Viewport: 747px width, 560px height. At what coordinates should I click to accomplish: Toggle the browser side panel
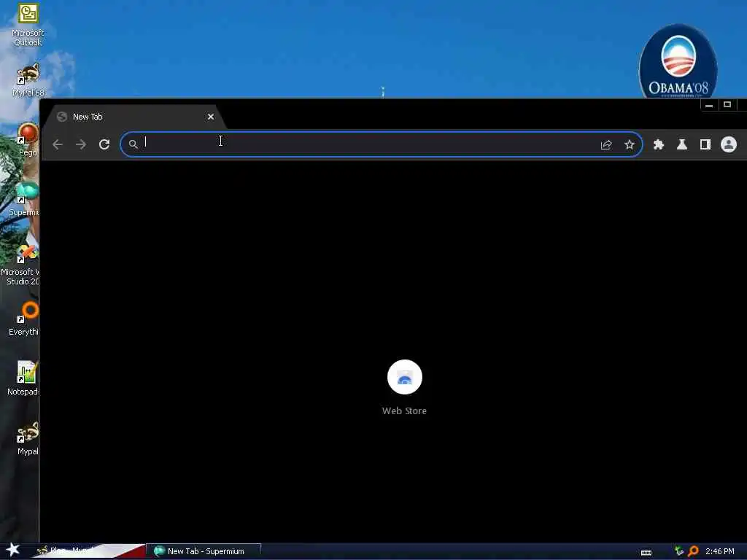click(705, 144)
